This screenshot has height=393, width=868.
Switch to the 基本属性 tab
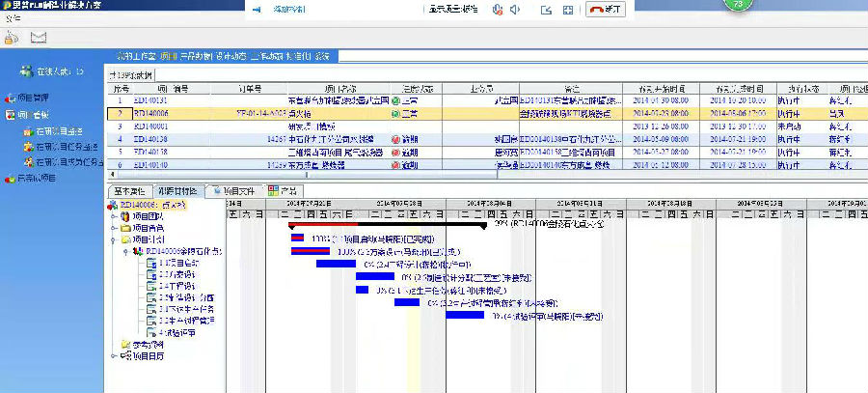click(129, 190)
